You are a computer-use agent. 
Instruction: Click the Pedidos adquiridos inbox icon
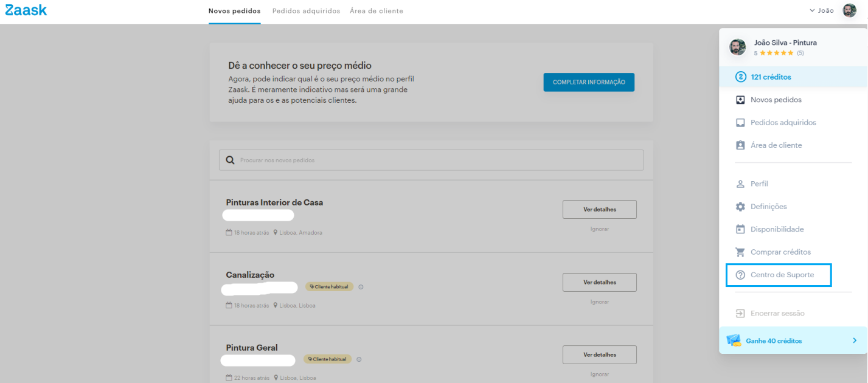[740, 123]
